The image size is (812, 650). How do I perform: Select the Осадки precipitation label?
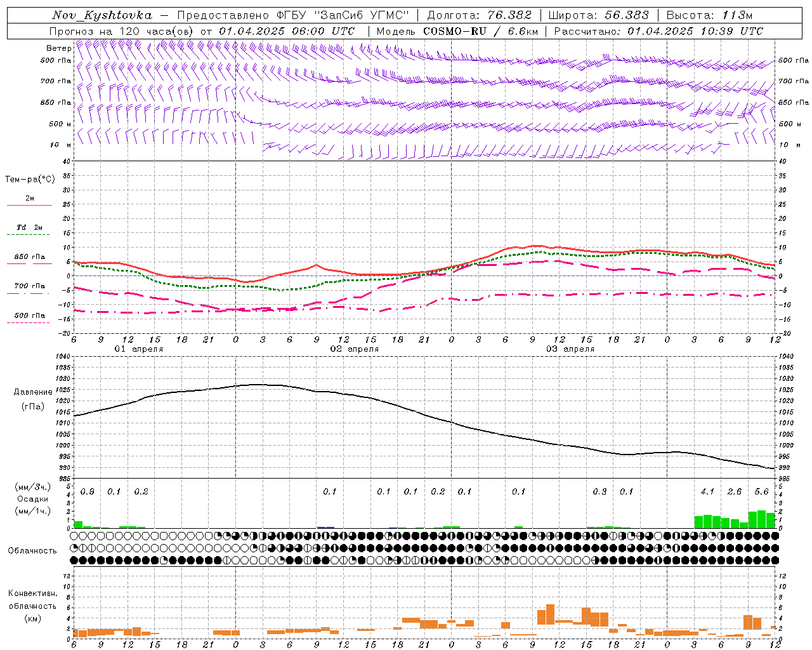coord(33,499)
